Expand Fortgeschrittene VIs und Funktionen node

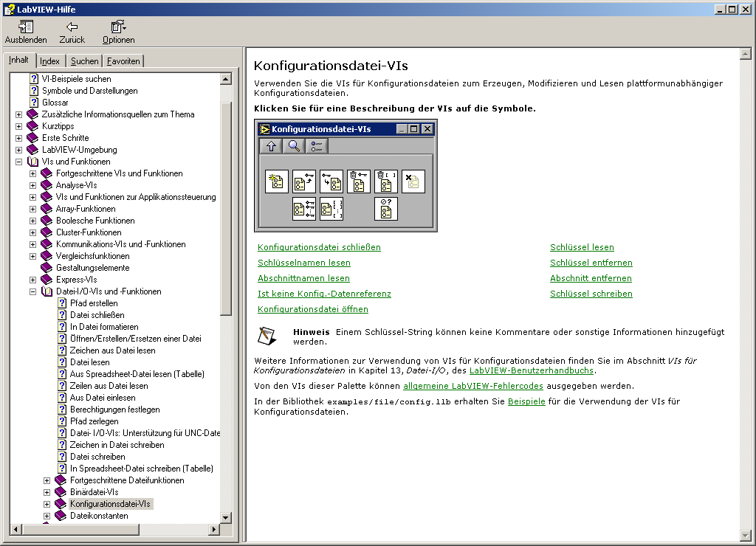[32, 173]
